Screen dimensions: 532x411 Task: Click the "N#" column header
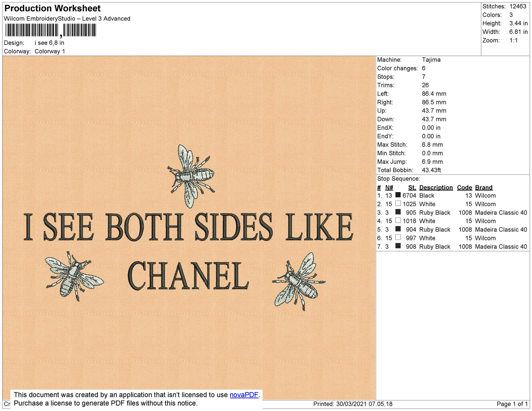tap(389, 188)
